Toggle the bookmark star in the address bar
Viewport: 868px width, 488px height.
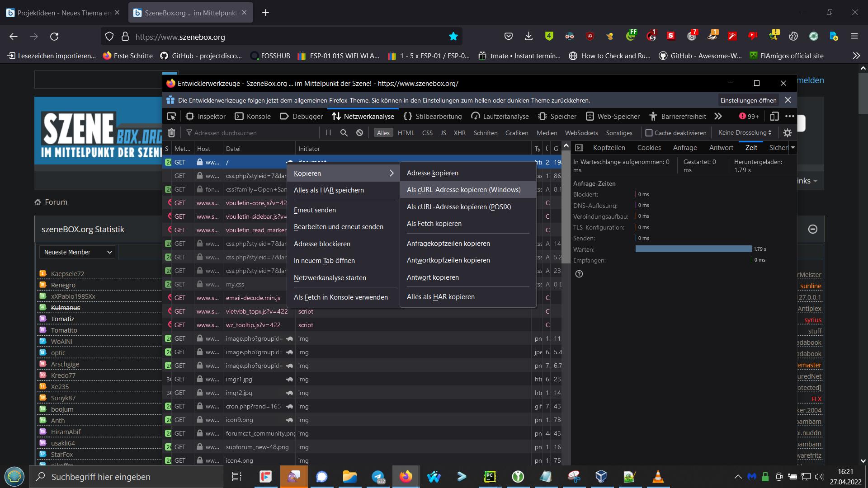(453, 36)
